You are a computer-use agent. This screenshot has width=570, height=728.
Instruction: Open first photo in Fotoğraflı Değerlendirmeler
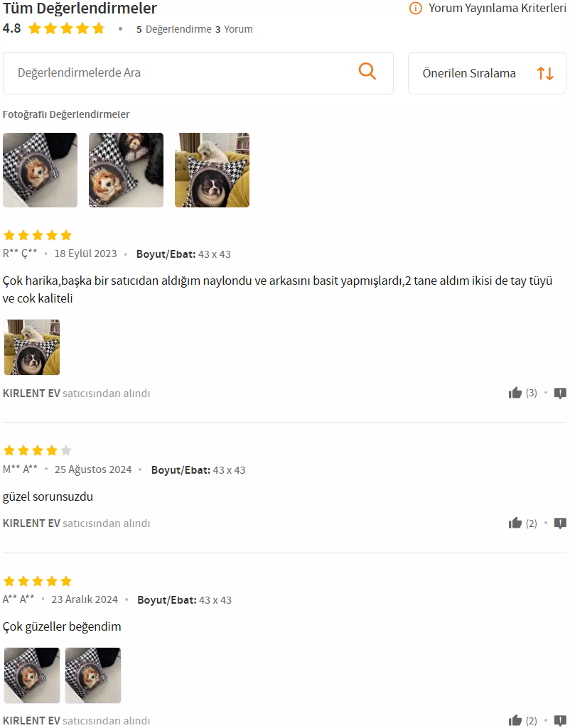41,170
